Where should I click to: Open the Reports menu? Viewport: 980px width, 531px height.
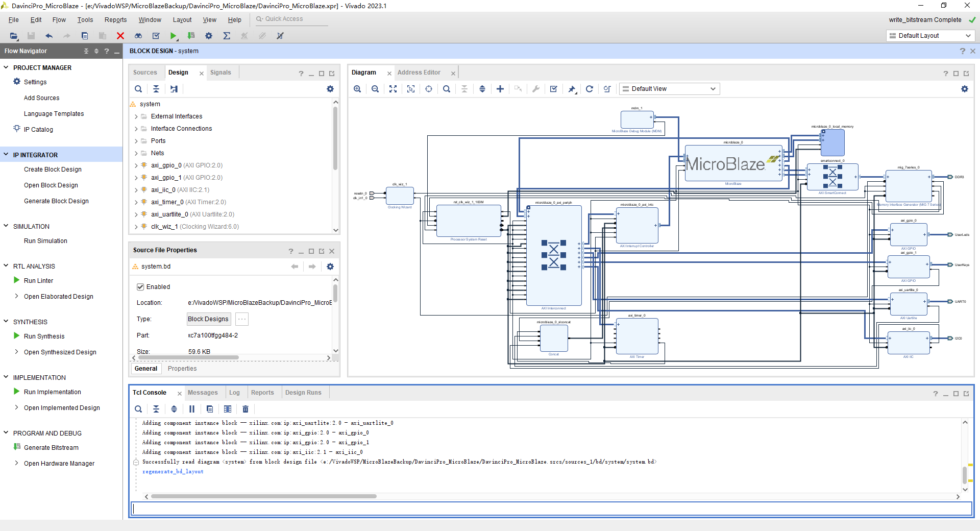click(x=115, y=20)
